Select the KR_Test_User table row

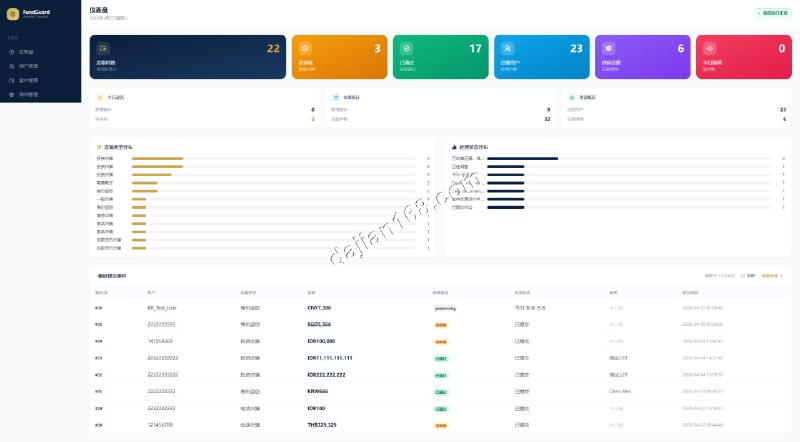[x=400, y=308]
